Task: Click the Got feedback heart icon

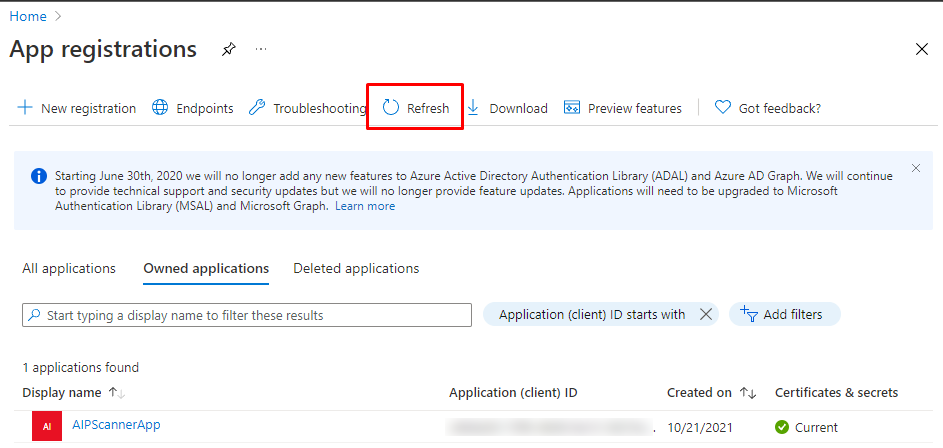Action: 723,108
